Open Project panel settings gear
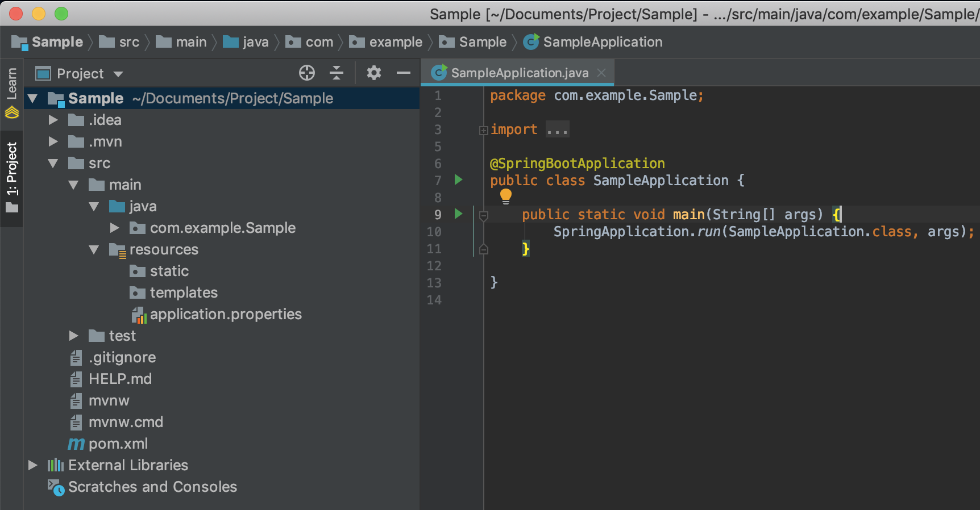The height and width of the screenshot is (510, 980). coord(374,73)
